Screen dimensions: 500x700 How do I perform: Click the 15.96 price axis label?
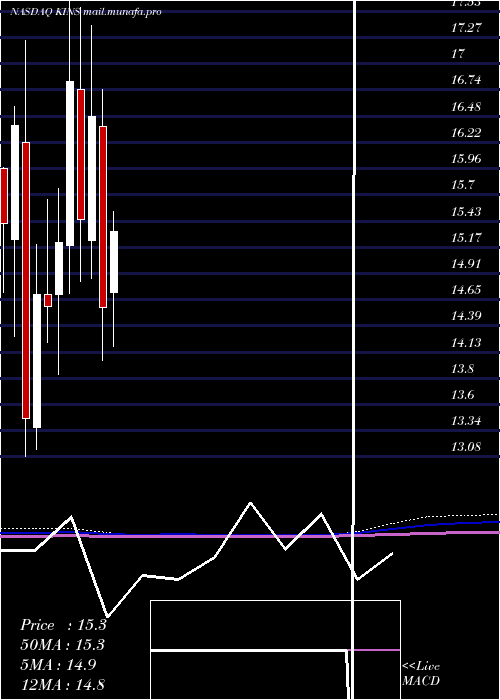466,159
